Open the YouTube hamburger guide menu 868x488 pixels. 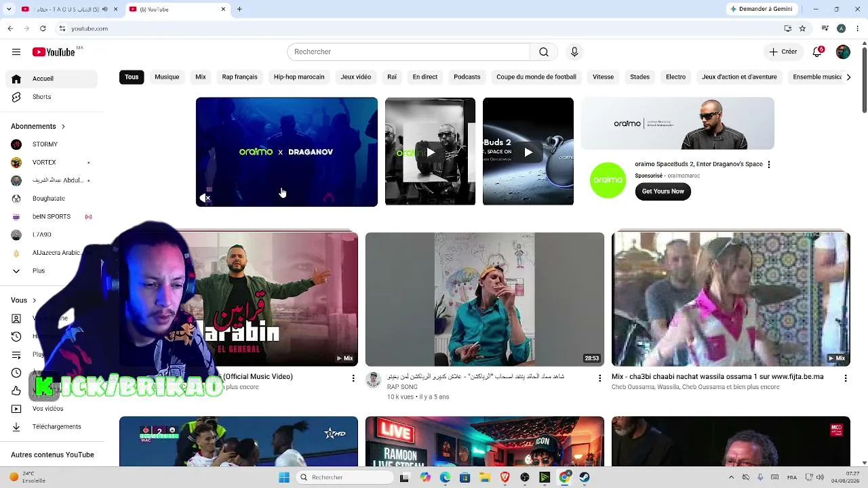point(16,52)
